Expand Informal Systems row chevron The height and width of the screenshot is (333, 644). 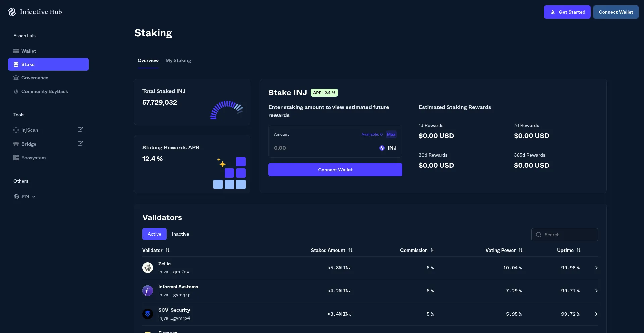click(x=596, y=291)
